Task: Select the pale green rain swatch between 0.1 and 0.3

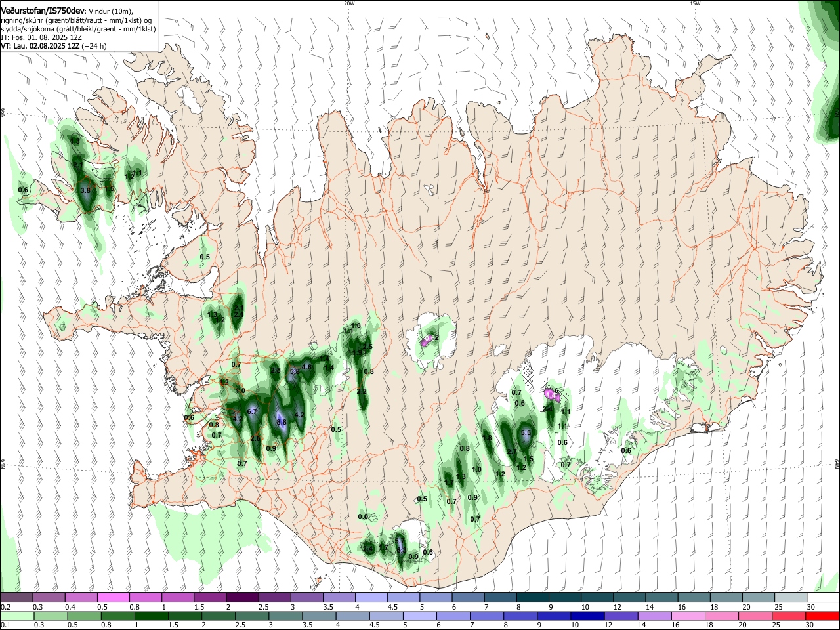Action: (x=16, y=616)
